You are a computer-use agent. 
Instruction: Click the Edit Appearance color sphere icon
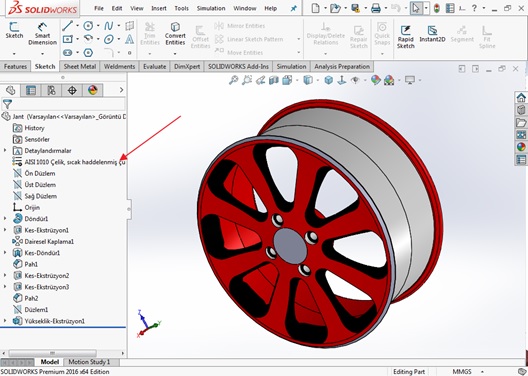click(375, 80)
